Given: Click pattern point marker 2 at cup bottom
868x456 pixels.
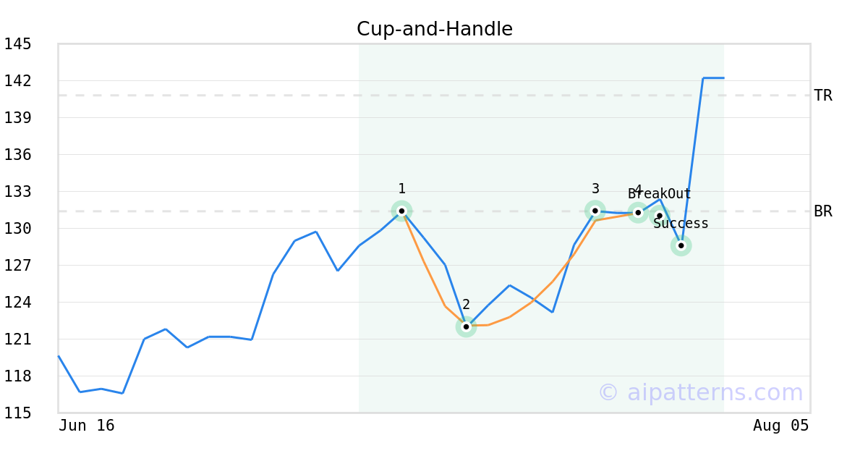Looking at the screenshot, I should pyautogui.click(x=466, y=326).
